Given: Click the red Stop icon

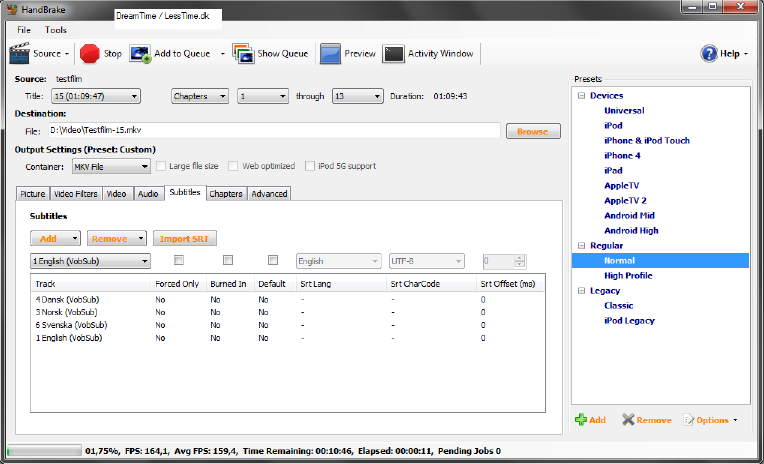Looking at the screenshot, I should [90, 54].
